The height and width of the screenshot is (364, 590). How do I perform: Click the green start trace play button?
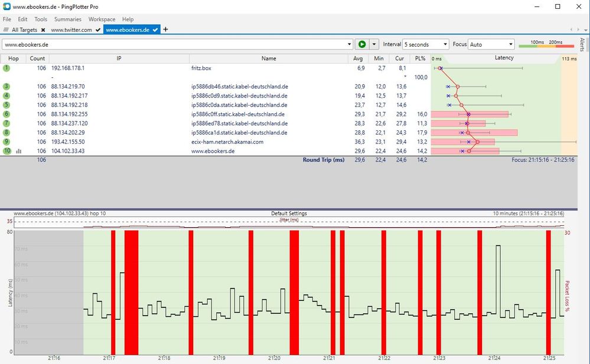coord(362,44)
